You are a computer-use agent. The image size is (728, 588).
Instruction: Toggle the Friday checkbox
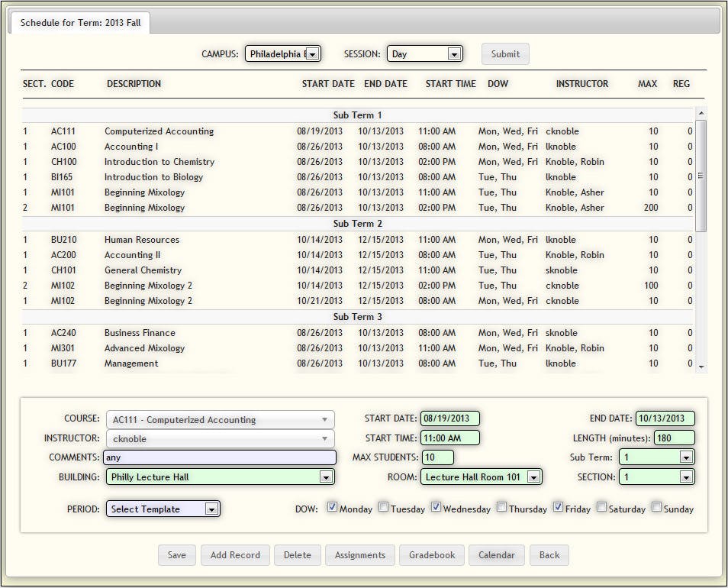(x=558, y=507)
